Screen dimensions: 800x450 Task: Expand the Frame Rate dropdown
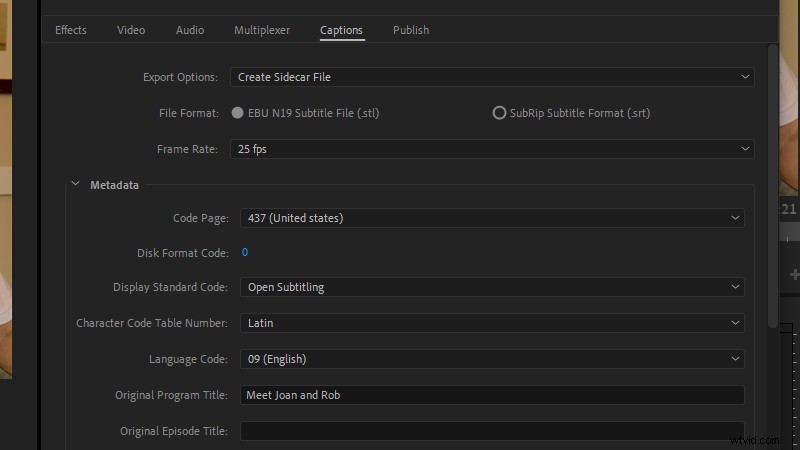click(x=492, y=149)
